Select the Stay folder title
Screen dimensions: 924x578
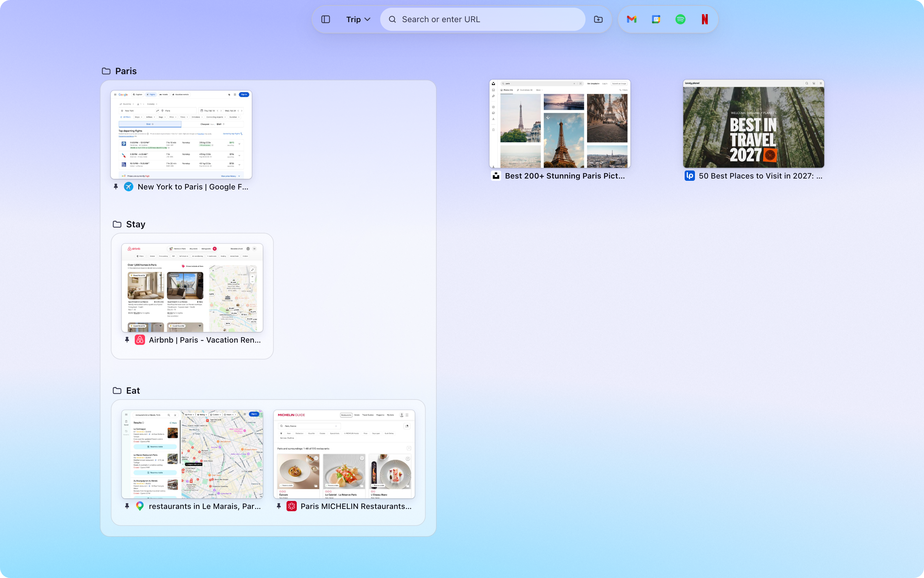click(x=136, y=224)
